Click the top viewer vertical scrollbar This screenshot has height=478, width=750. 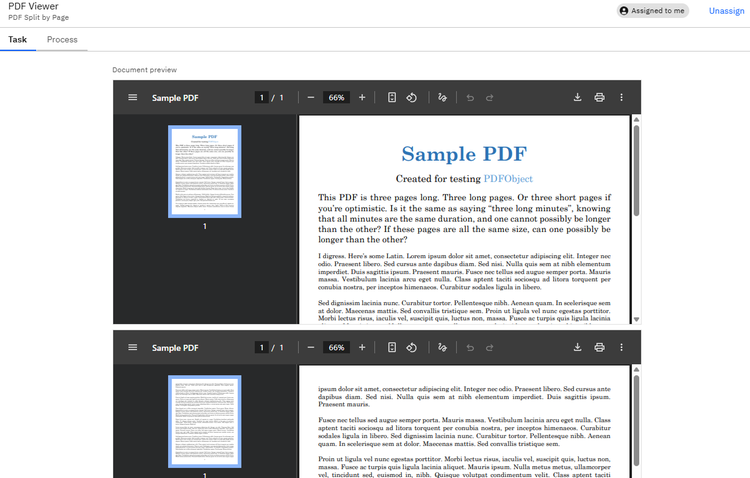(x=636, y=170)
